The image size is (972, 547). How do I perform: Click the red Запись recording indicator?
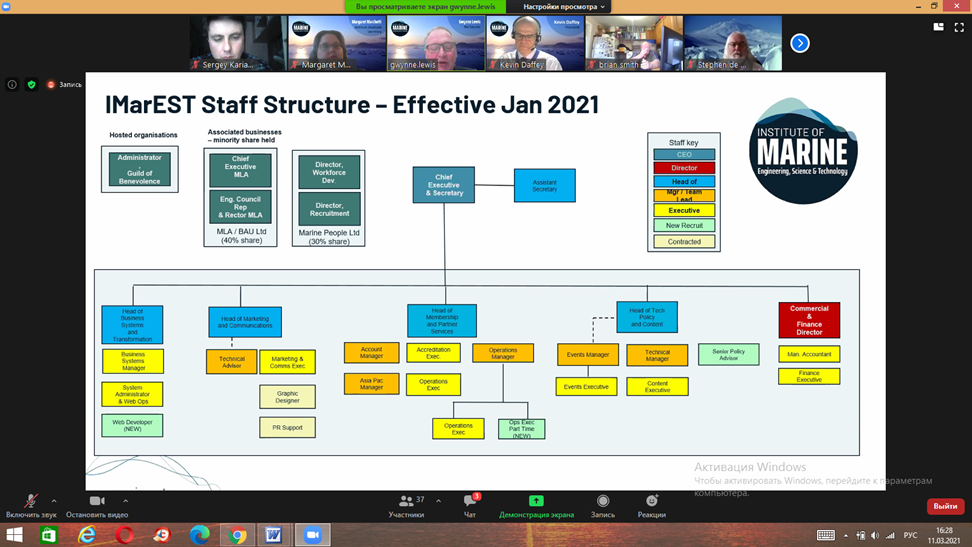click(64, 84)
